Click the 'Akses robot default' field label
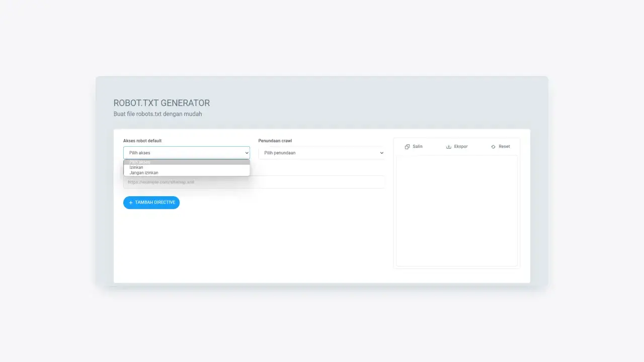The width and height of the screenshot is (644, 362). click(142, 141)
